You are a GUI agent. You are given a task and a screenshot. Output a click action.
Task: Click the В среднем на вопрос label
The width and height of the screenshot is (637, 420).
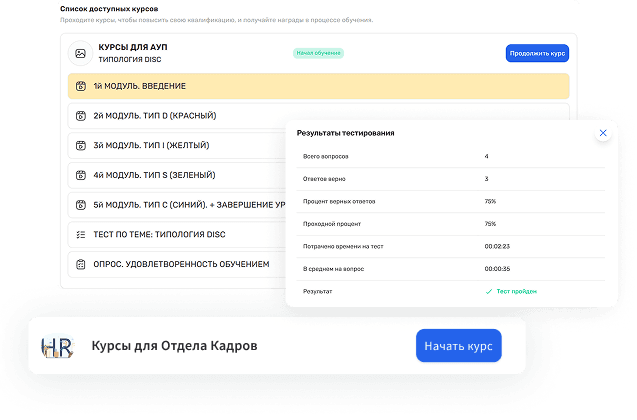coord(333,269)
